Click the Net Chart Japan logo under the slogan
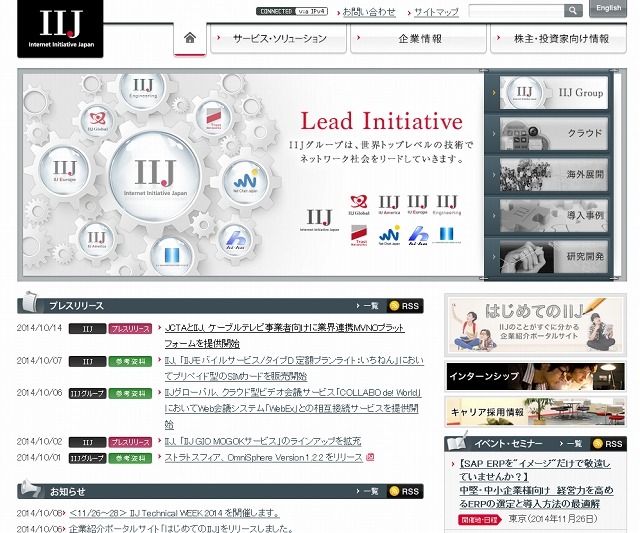 coord(389,235)
